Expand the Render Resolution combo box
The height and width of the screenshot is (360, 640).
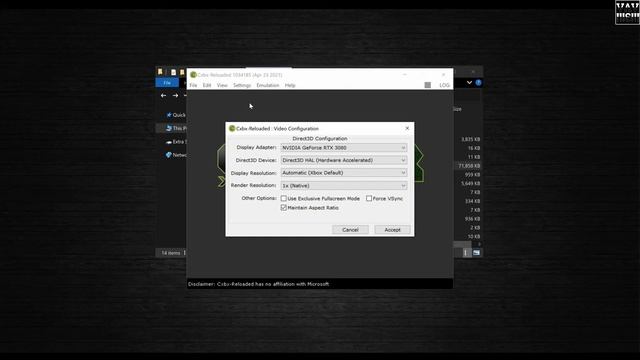tap(344, 186)
